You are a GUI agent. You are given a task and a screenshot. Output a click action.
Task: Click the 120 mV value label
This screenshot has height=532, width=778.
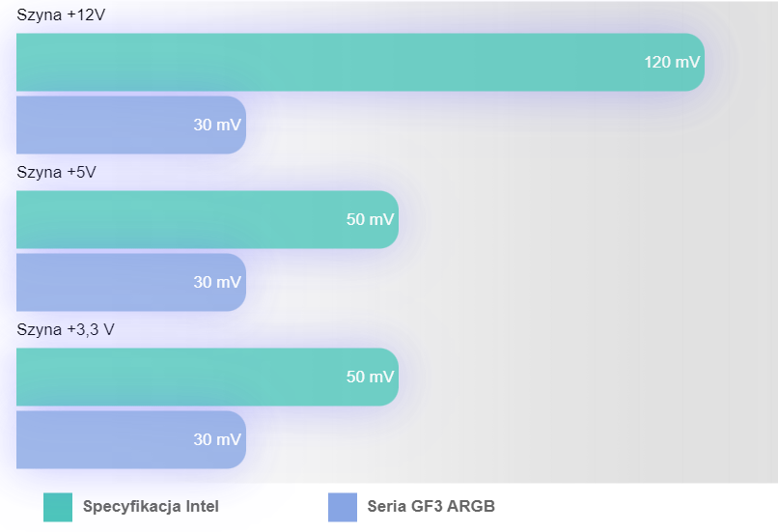tap(672, 63)
